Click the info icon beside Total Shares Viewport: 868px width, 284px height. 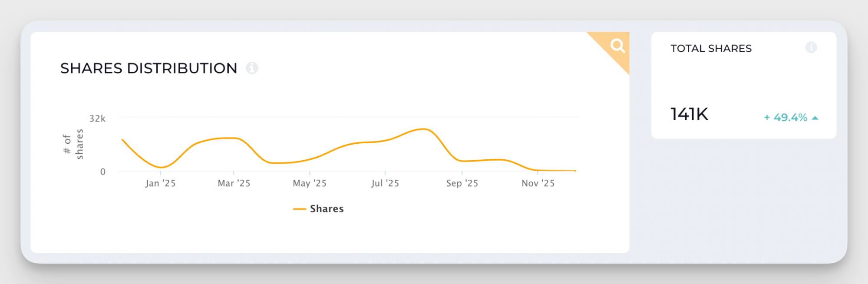coord(811,48)
